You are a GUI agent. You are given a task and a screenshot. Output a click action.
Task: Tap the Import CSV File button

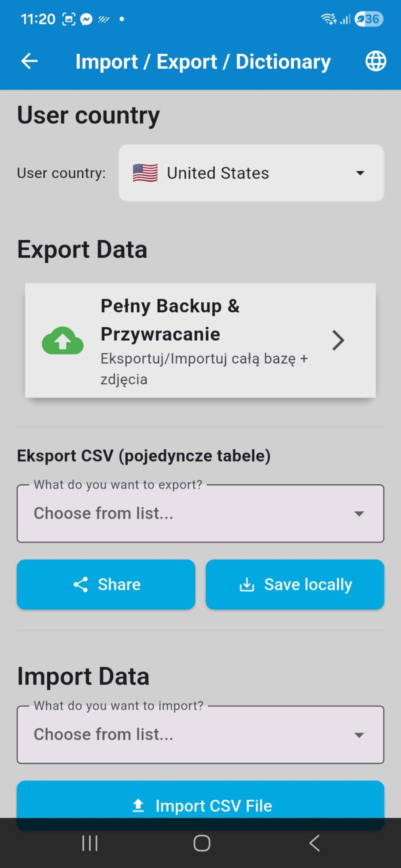pos(200,806)
